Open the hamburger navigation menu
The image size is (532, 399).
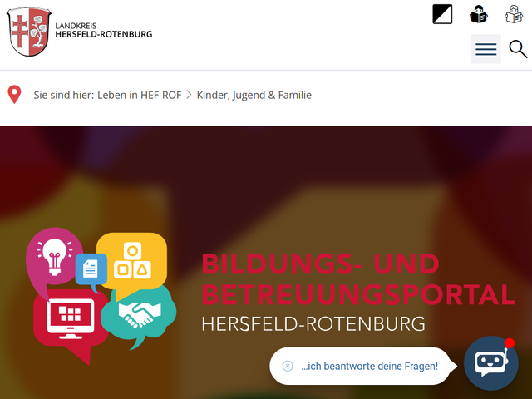[x=485, y=49]
